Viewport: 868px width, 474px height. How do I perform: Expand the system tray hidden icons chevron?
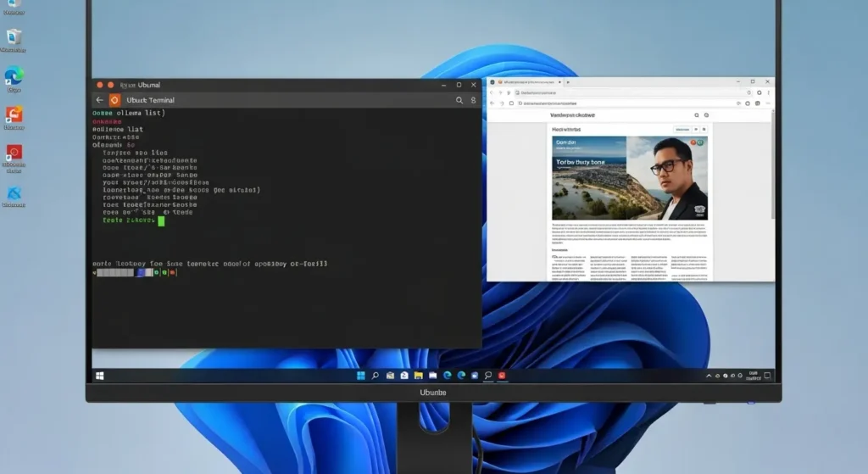[x=709, y=376]
